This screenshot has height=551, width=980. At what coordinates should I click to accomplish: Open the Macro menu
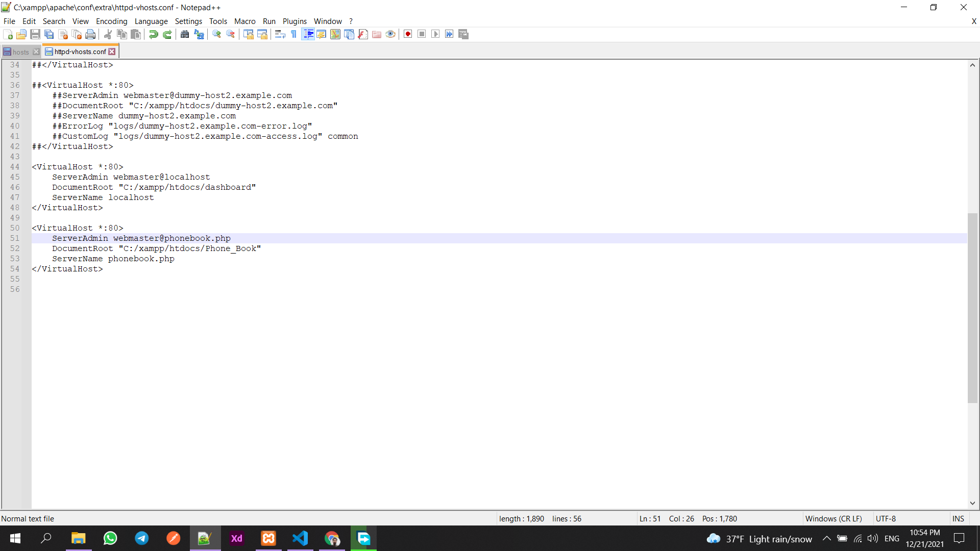click(x=244, y=21)
